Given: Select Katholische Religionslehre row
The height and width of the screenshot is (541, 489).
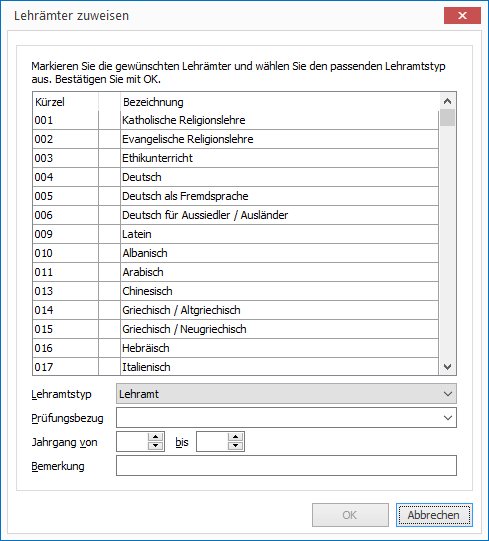Looking at the screenshot, I should 235,120.
